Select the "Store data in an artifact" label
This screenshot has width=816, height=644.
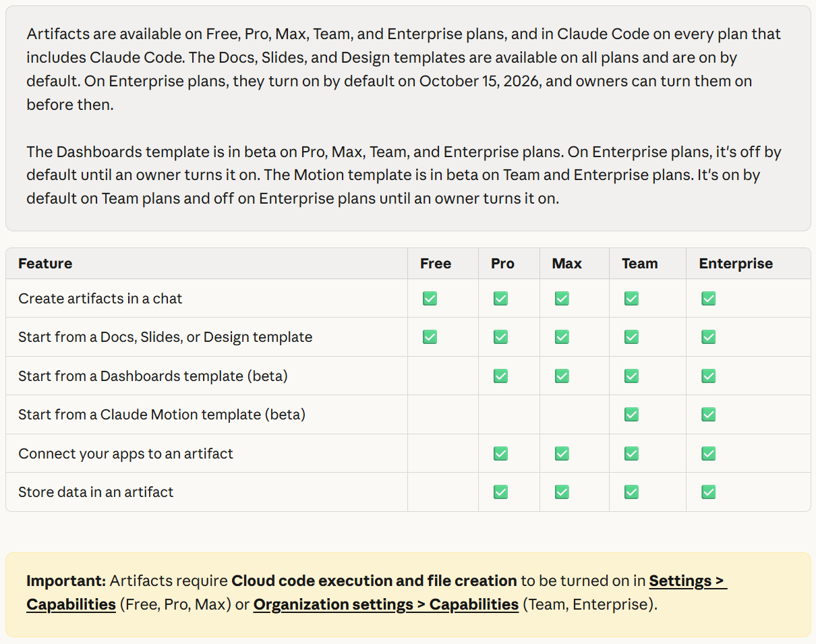tap(96, 492)
